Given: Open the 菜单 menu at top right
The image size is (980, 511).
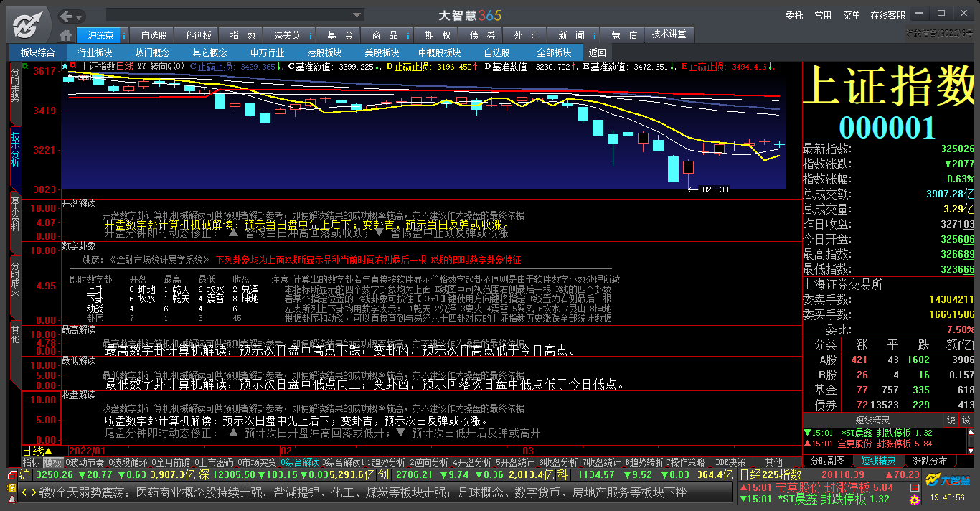Looking at the screenshot, I should pos(852,15).
